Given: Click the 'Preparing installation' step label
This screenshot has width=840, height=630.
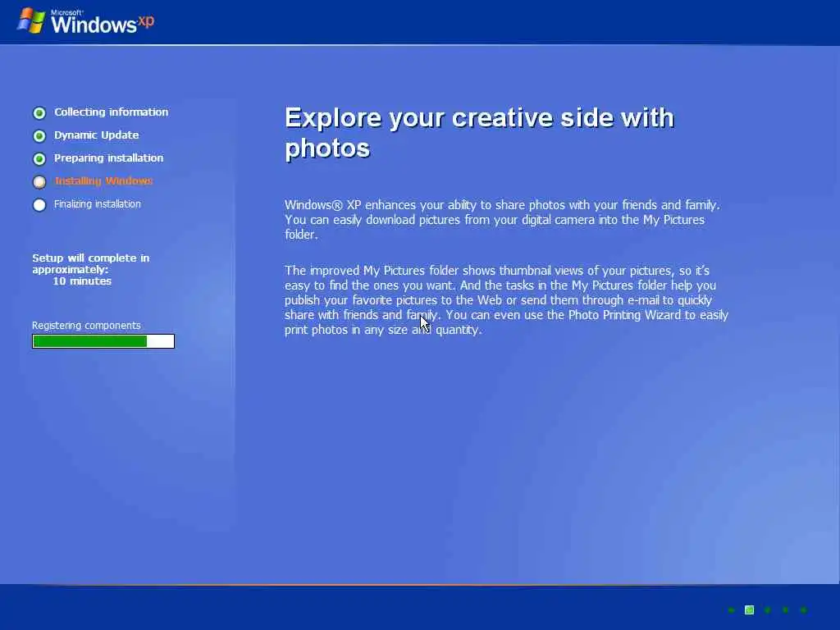Looking at the screenshot, I should pyautogui.click(x=109, y=158).
